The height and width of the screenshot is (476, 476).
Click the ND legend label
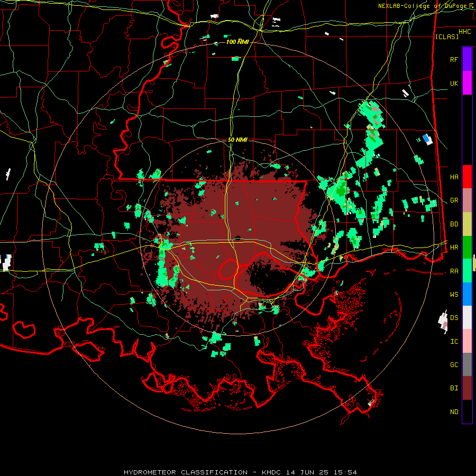(454, 412)
